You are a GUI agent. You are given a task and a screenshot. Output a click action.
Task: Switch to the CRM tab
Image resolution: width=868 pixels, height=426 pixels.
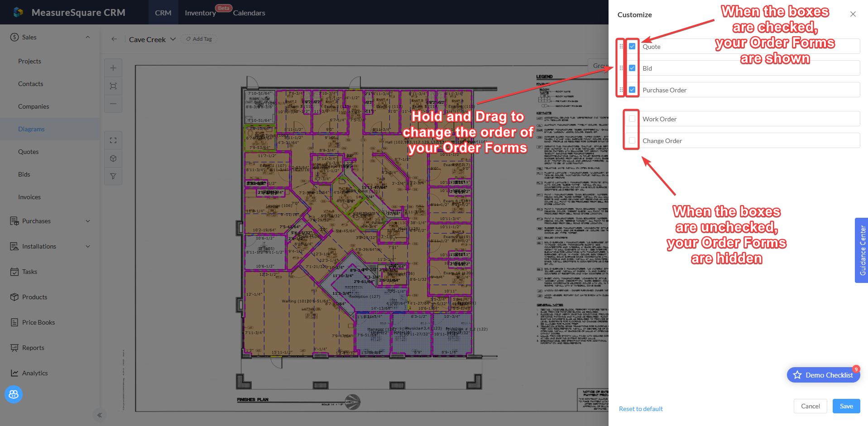click(x=163, y=13)
